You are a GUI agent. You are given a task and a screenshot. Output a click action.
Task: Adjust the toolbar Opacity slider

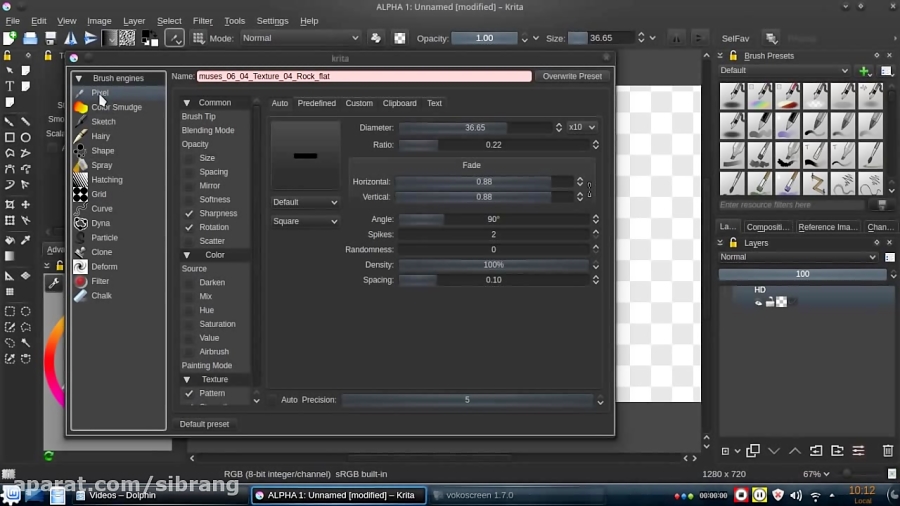pos(484,38)
